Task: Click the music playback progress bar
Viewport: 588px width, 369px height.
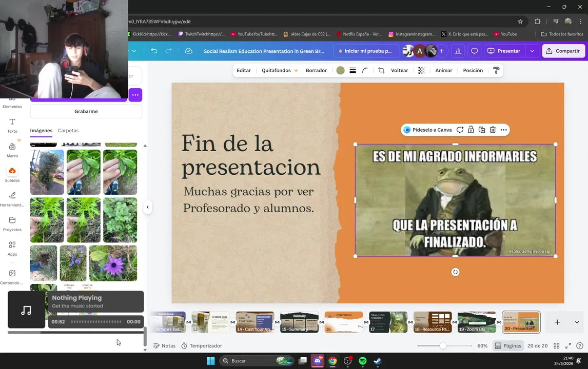Action: point(96,321)
